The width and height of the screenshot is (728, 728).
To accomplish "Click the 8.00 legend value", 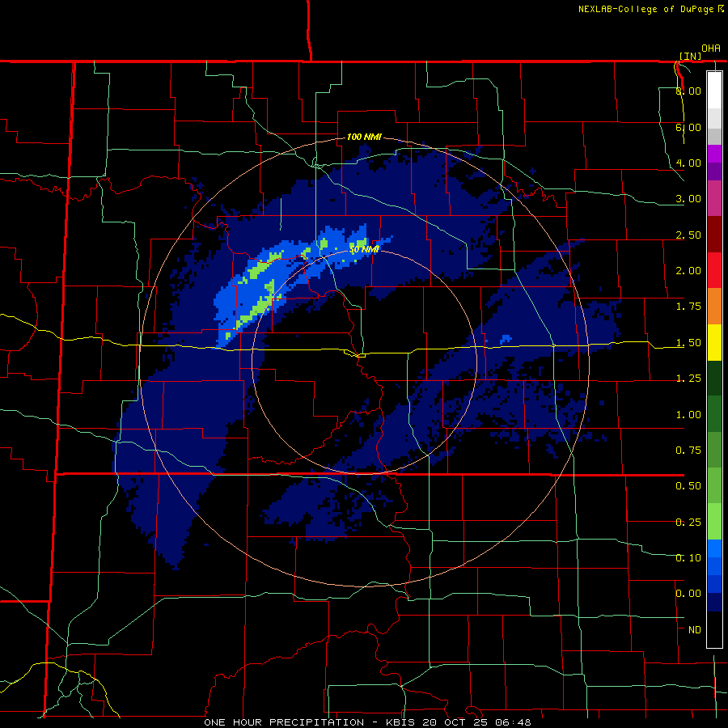I will point(688,91).
